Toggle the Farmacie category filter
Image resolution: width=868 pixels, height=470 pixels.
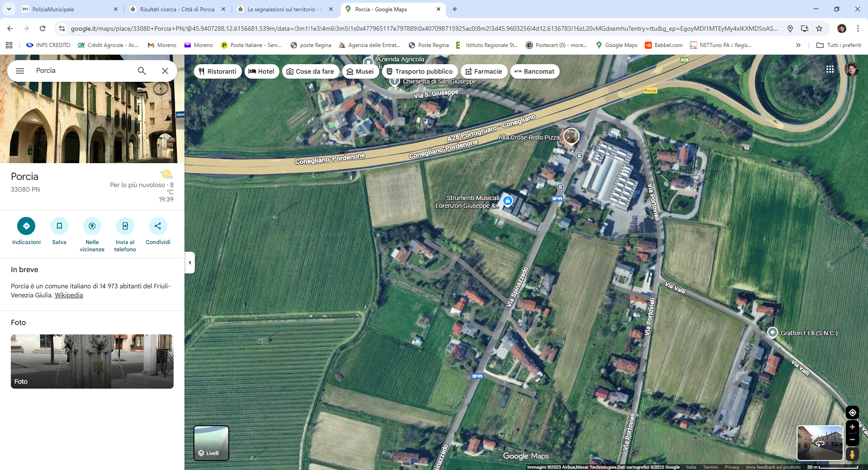pyautogui.click(x=483, y=71)
